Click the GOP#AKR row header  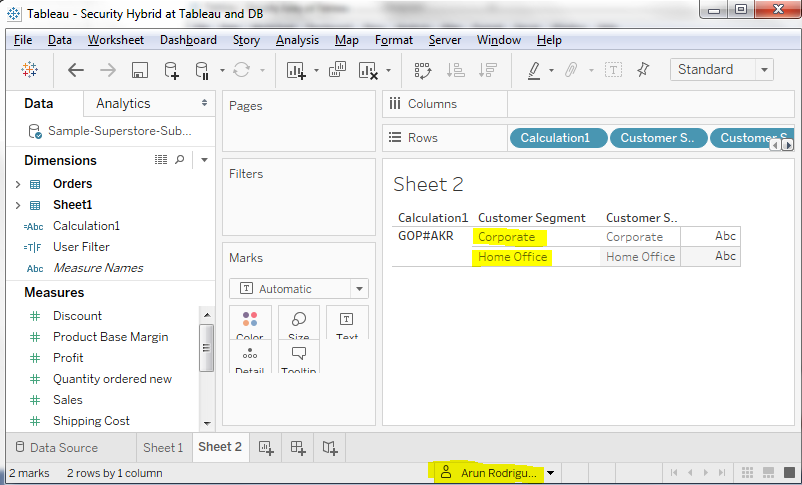pyautogui.click(x=426, y=236)
